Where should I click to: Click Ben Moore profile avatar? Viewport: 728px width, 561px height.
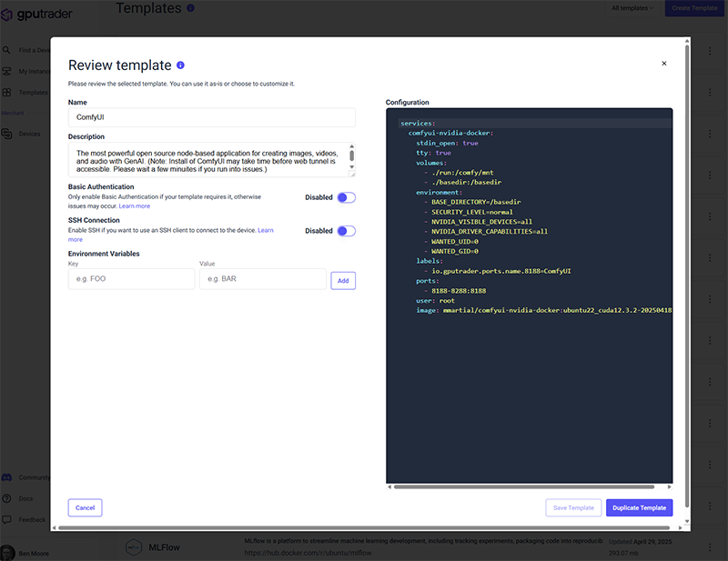coord(7,553)
